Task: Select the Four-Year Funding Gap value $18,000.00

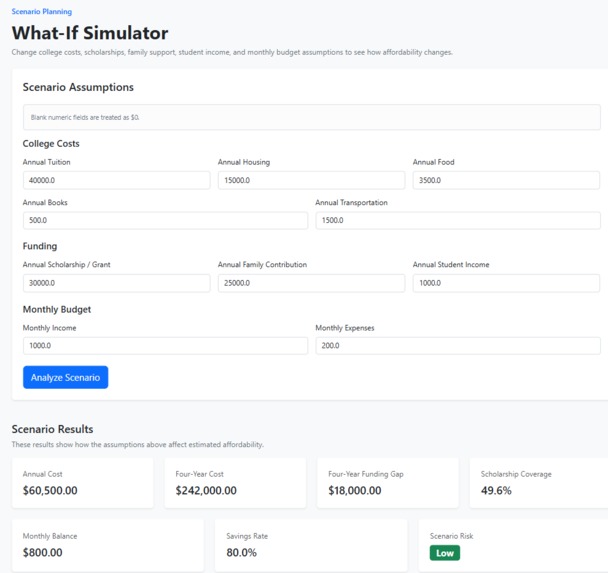Action: pos(355,490)
